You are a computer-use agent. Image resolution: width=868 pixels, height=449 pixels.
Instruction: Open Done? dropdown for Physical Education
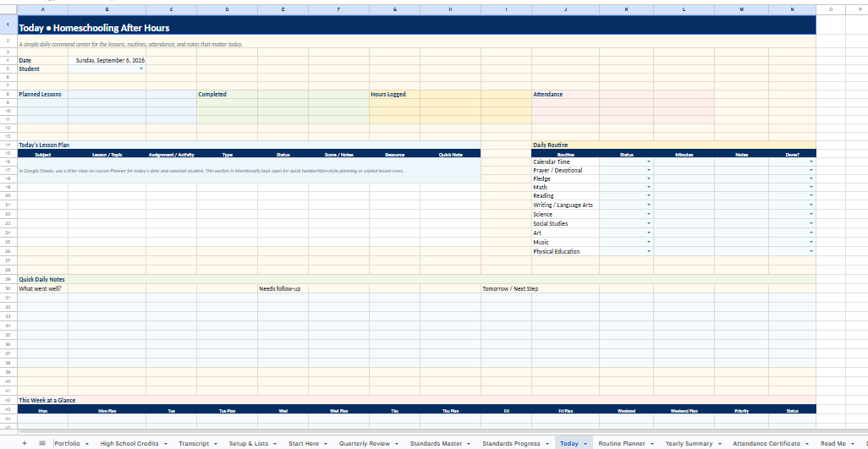(x=811, y=252)
